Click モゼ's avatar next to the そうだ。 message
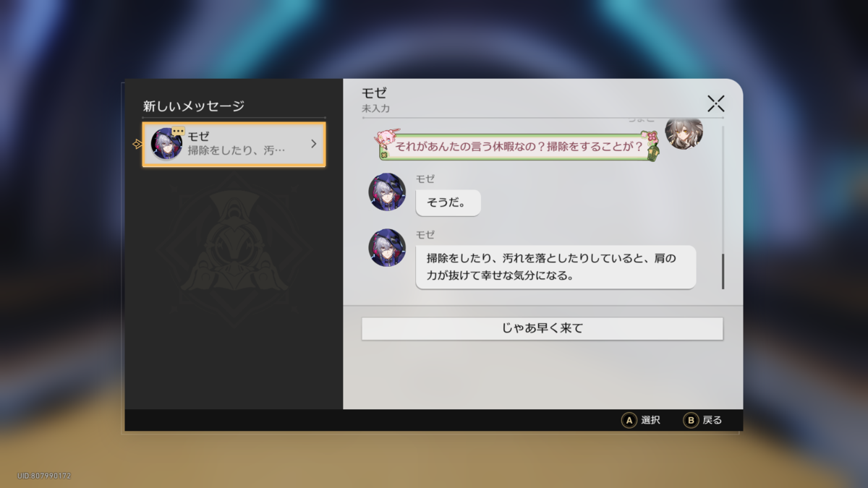The width and height of the screenshot is (868, 488). click(x=388, y=192)
